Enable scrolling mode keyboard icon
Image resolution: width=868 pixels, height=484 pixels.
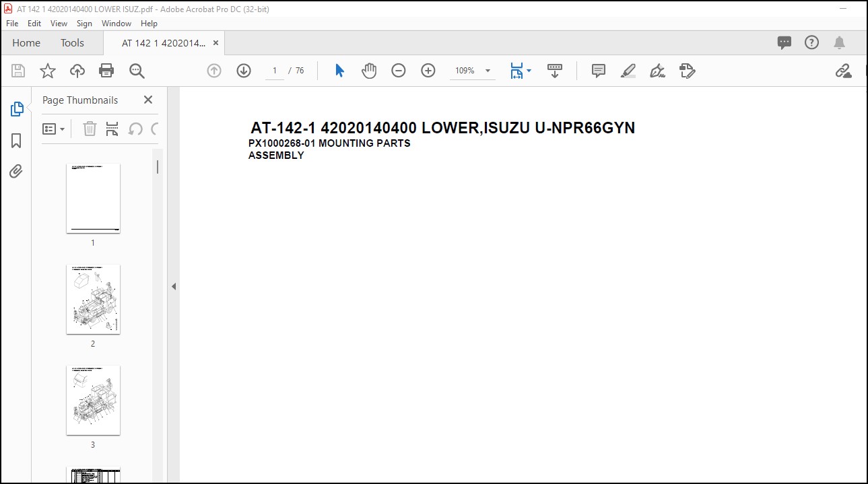[555, 71]
